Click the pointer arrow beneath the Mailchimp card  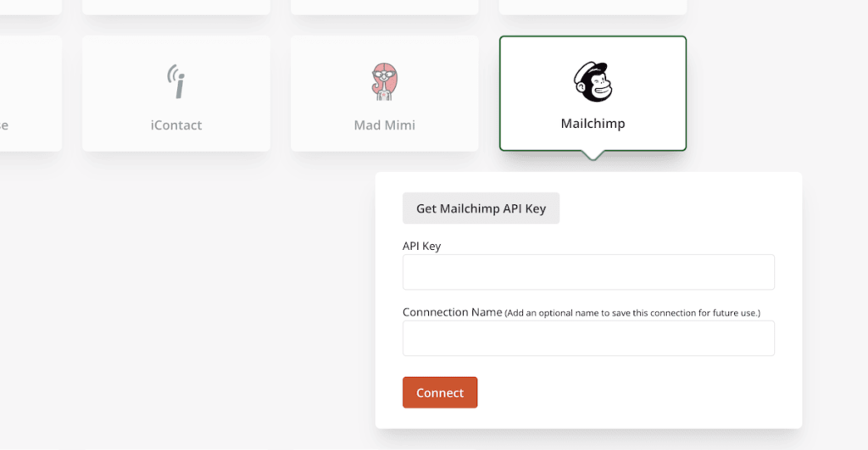[593, 155]
